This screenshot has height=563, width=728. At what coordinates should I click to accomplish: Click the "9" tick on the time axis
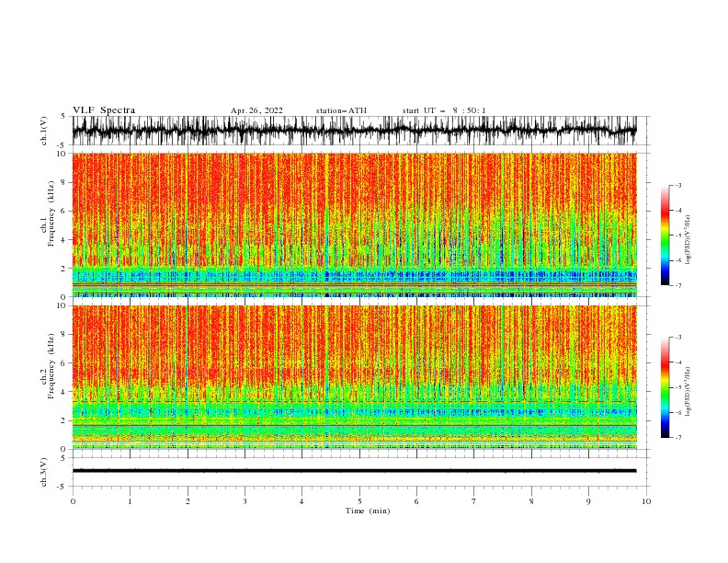[588, 501]
